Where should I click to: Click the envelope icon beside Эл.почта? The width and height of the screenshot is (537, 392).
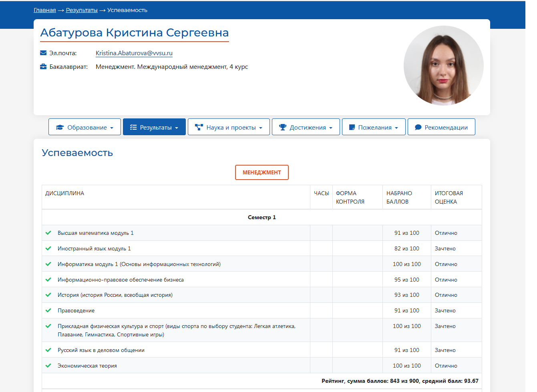(x=43, y=53)
